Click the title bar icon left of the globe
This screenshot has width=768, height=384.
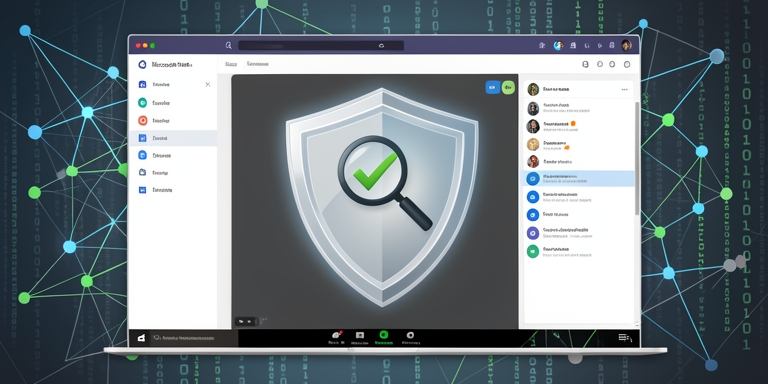click(542, 46)
